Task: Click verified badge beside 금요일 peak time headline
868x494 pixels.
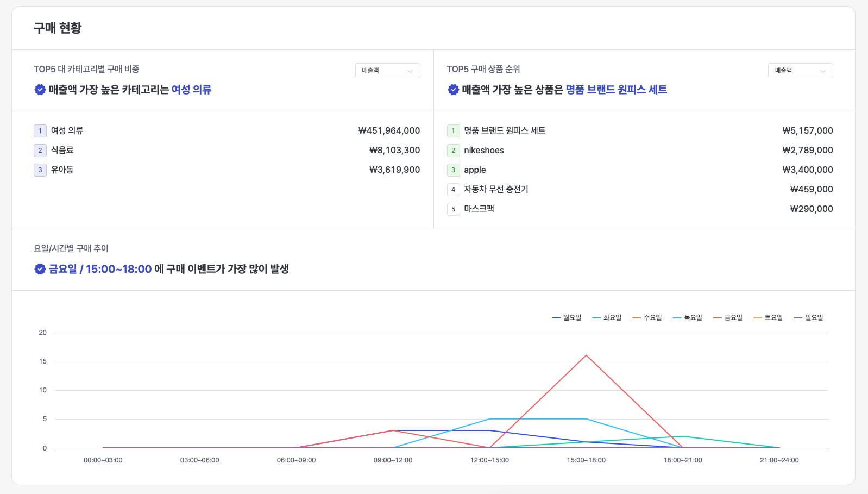Action: (40, 269)
